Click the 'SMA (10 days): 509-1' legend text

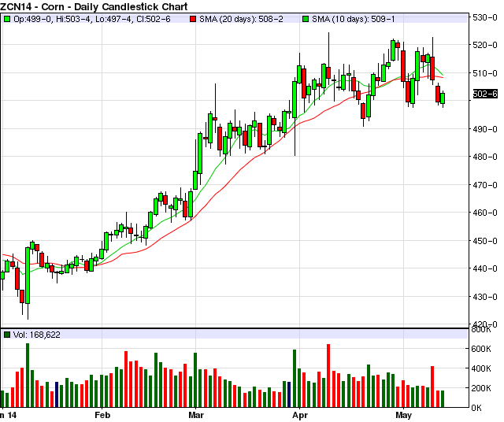[x=354, y=19]
